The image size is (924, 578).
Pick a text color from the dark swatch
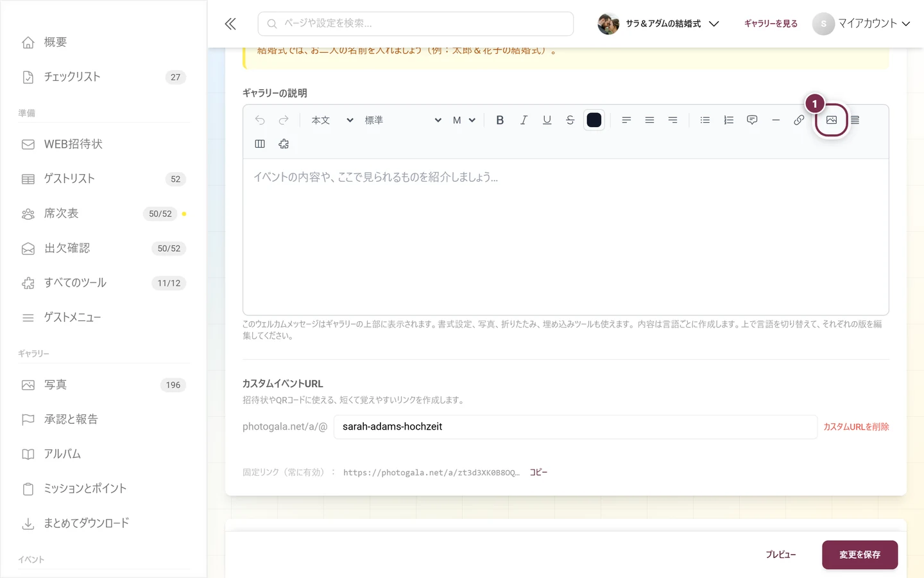tap(594, 120)
